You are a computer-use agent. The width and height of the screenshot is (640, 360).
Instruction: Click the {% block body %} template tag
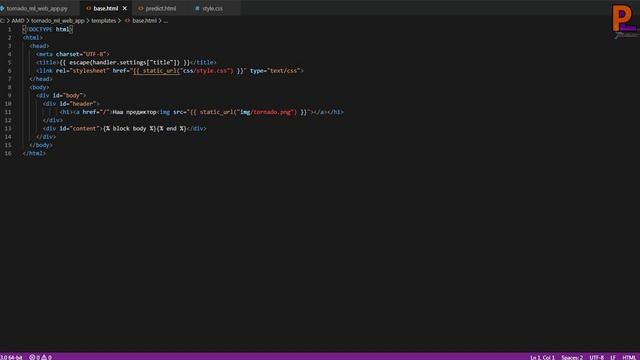130,129
